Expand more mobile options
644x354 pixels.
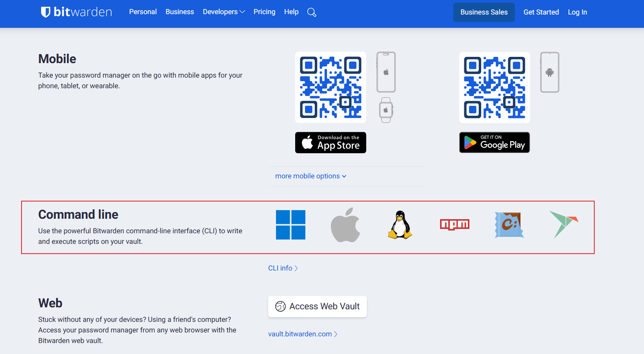point(311,176)
